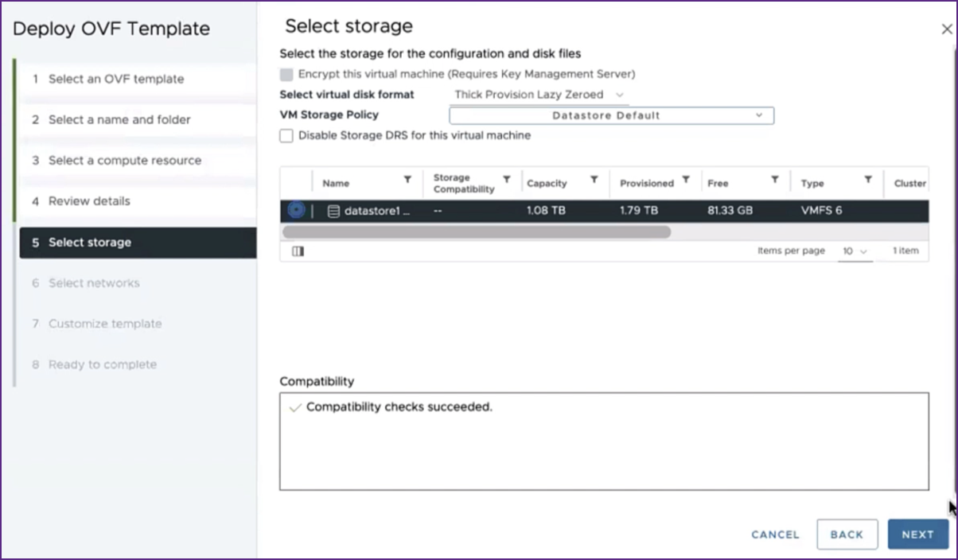Sort by Free column header
Viewport: 958px width, 560px height.
click(x=718, y=183)
